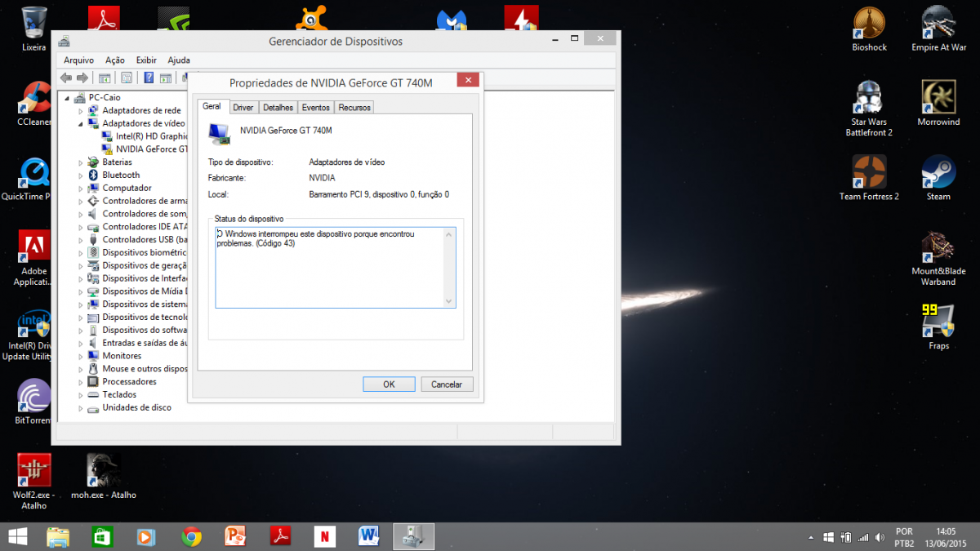Click status box scrollbar down arrow
The height and width of the screenshot is (551, 980).
point(448,301)
